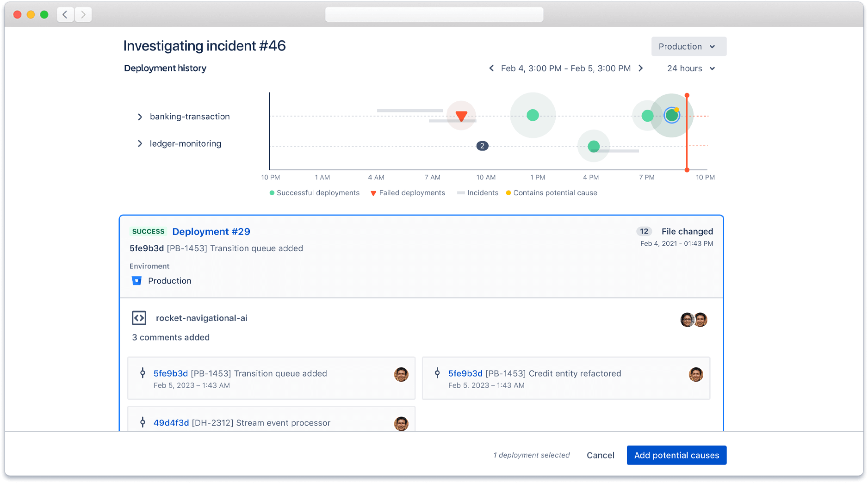Screen dimensions: 868x483
Task: Expand the ledger-monitoring row
Action: [140, 143]
